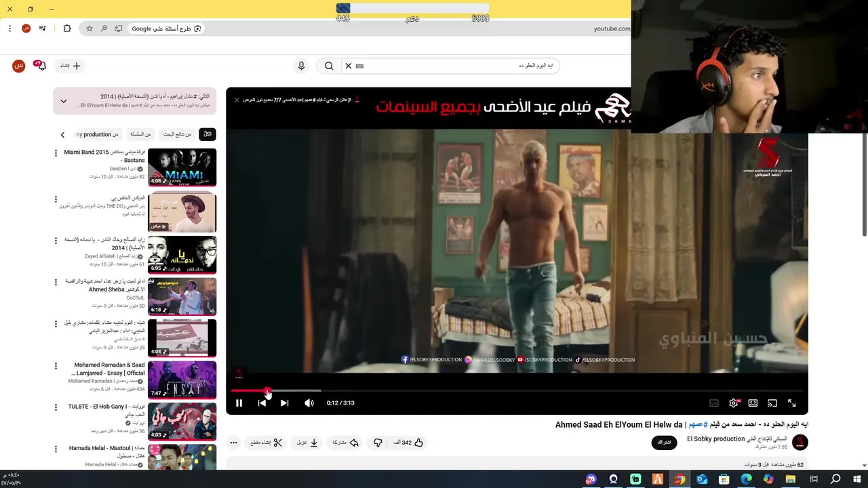Dislike the video thumbs-down icon

[378, 443]
